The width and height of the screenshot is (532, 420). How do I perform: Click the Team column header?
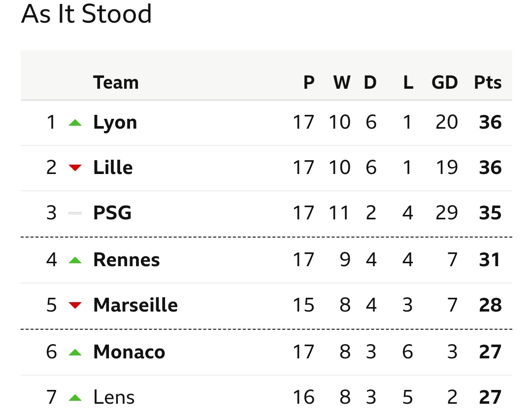(116, 82)
